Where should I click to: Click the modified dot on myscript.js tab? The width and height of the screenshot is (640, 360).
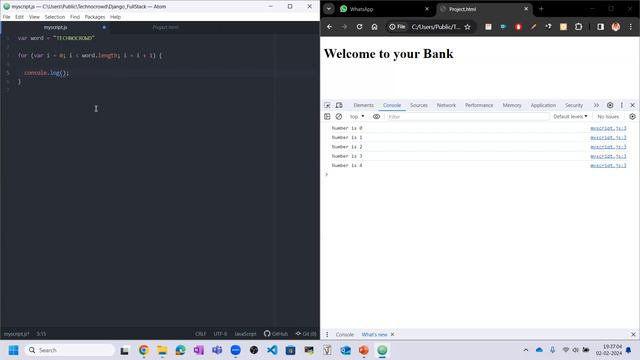click(104, 27)
